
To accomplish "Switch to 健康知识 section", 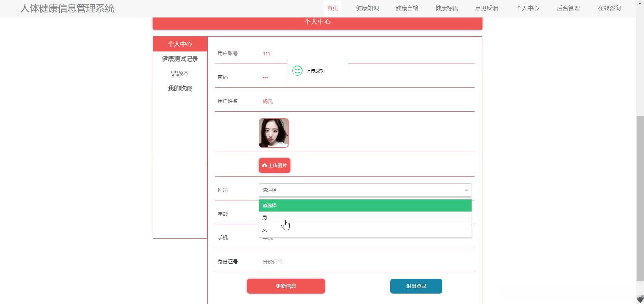I will [367, 8].
